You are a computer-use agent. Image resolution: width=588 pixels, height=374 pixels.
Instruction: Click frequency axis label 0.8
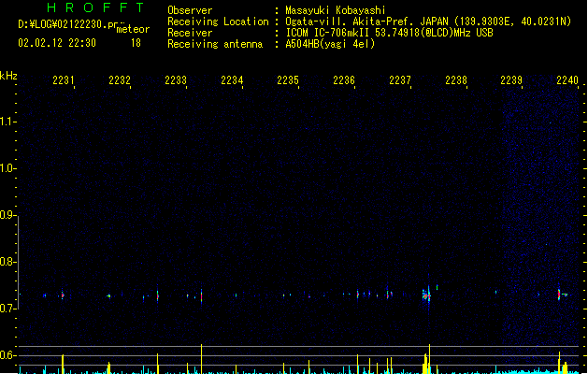7,262
